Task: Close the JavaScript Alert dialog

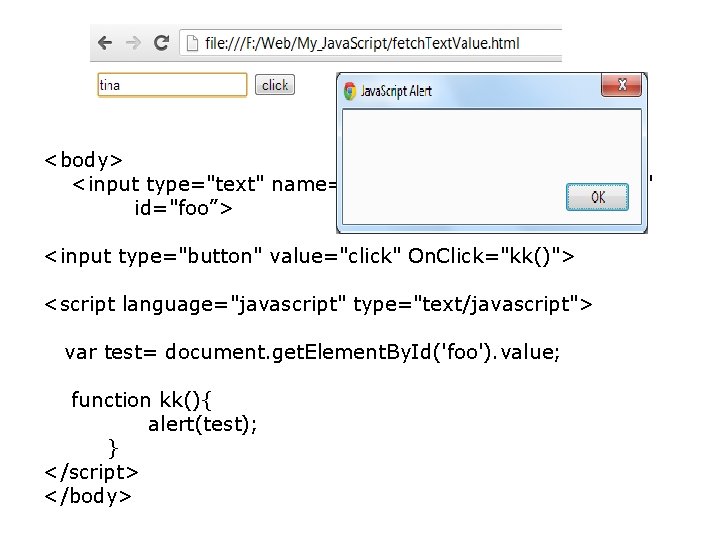Action: [x=621, y=85]
